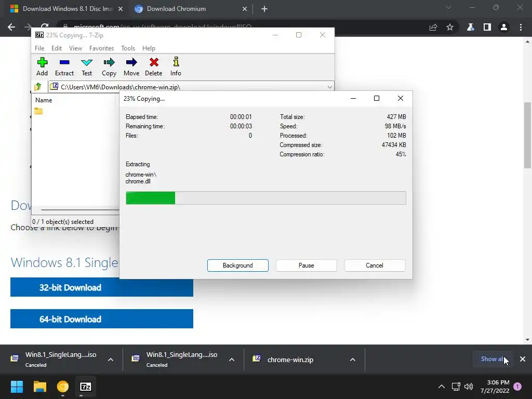Click the 64-bit Download button
532x399 pixels.
pos(102,318)
